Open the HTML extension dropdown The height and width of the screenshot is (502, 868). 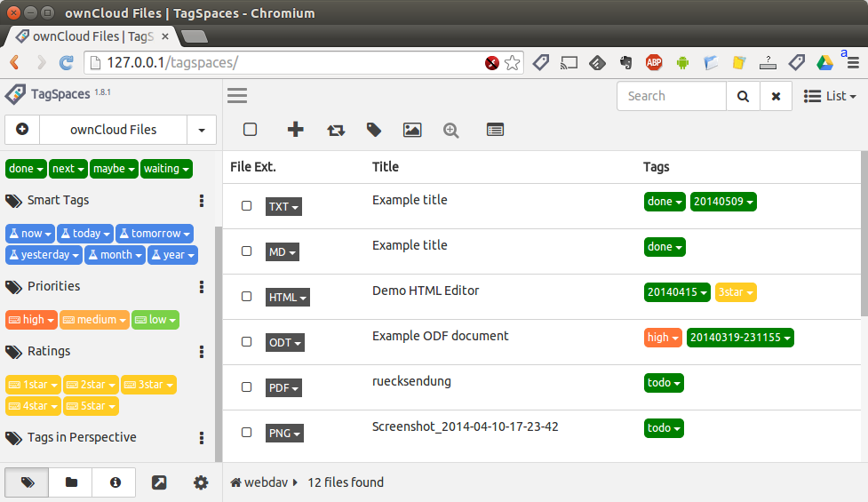click(x=287, y=298)
